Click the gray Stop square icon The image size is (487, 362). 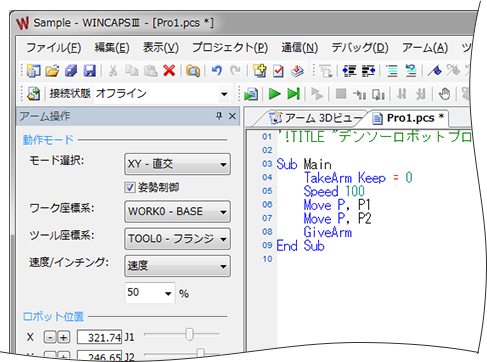click(x=341, y=94)
